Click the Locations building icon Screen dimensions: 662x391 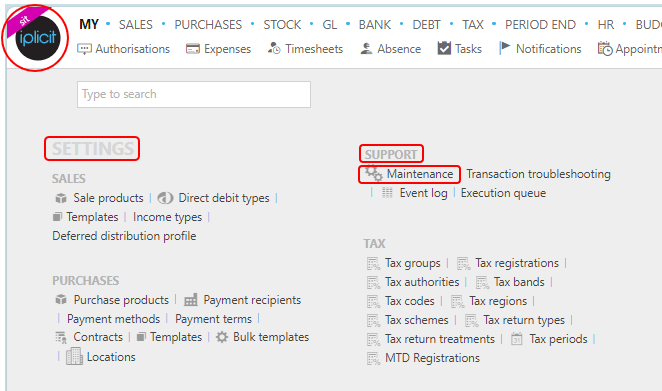74,356
